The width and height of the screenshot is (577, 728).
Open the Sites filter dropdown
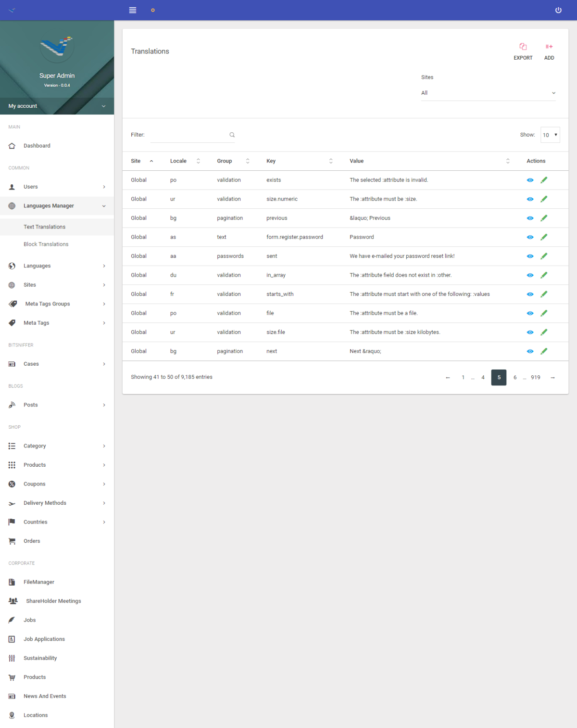pyautogui.click(x=488, y=92)
